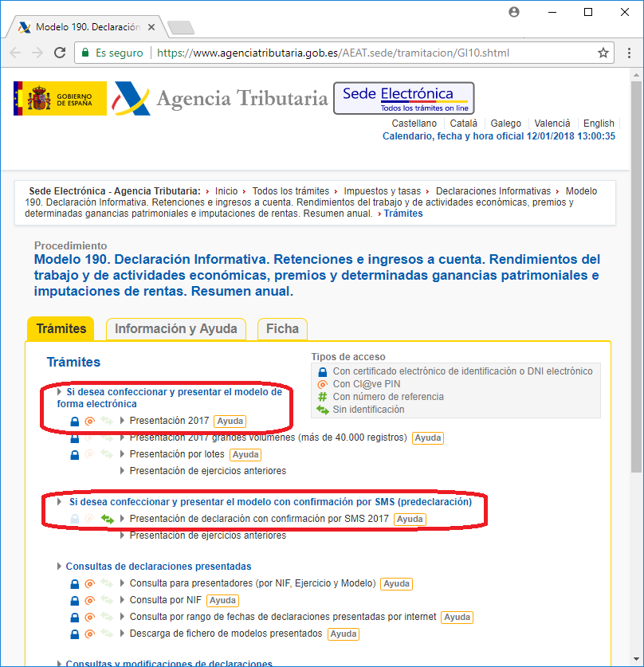Open Todos los trámites breadcrumb link
Image resolution: width=644 pixels, height=667 pixels.
click(x=291, y=191)
